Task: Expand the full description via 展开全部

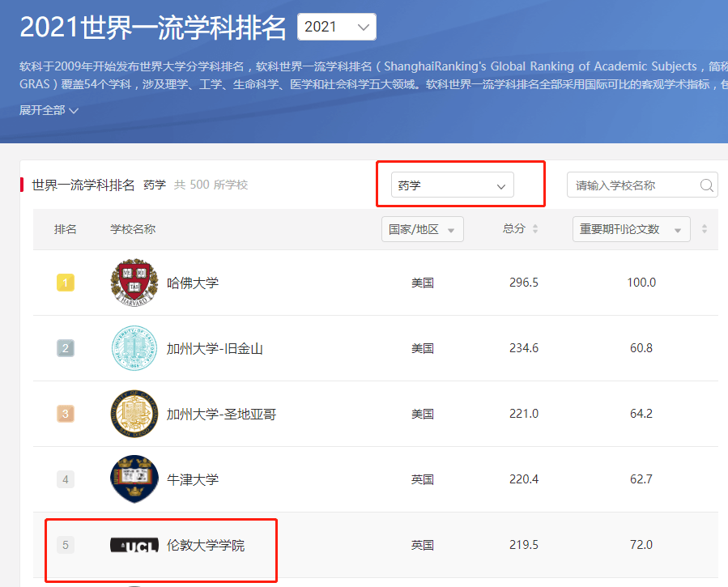Action: [x=49, y=110]
